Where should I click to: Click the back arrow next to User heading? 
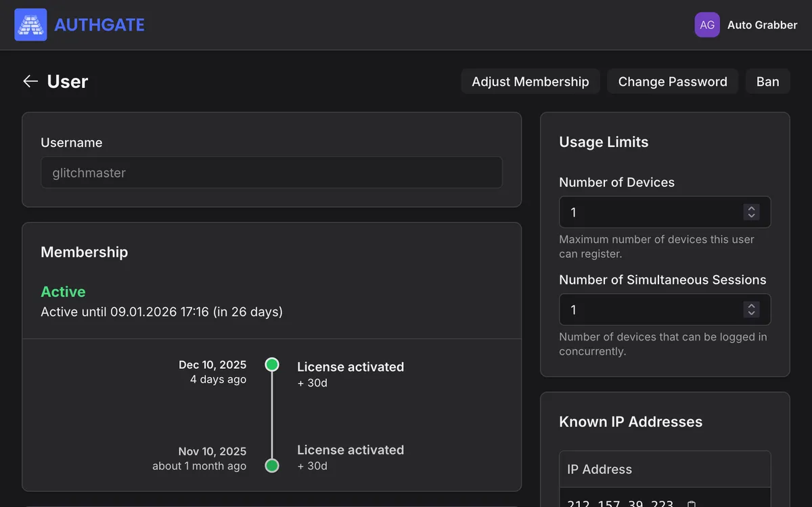(x=30, y=81)
